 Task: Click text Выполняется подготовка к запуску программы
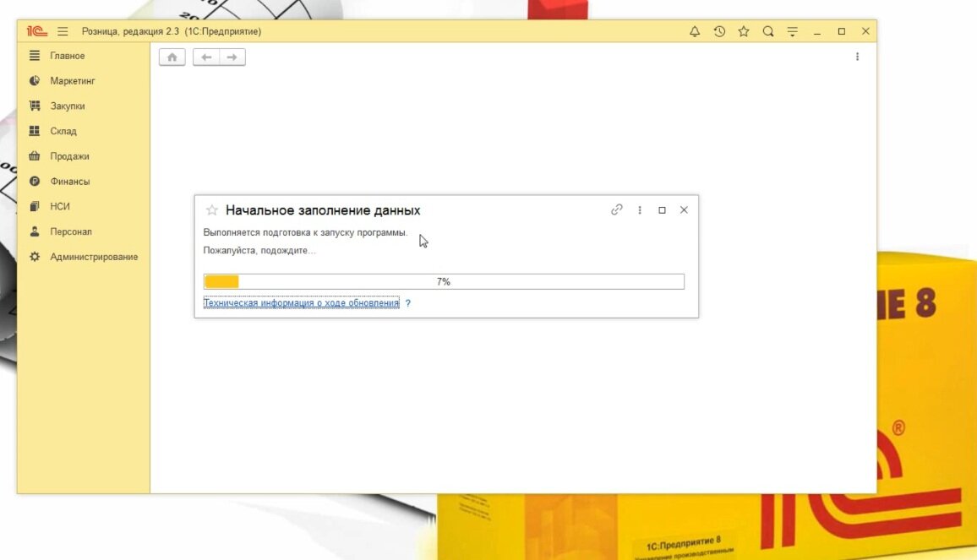point(305,232)
